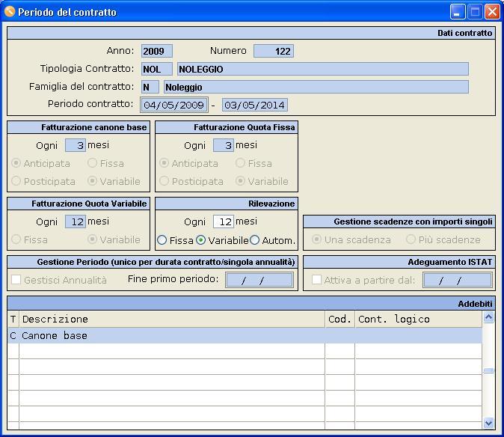Select Anticipata in Fatturazione canone base
The height and width of the screenshot is (437, 504).
pos(16,163)
